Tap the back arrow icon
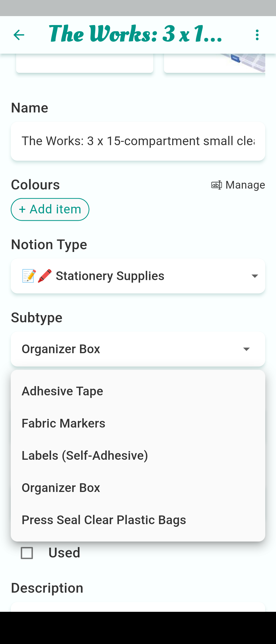The image size is (276, 644). coord(19,35)
